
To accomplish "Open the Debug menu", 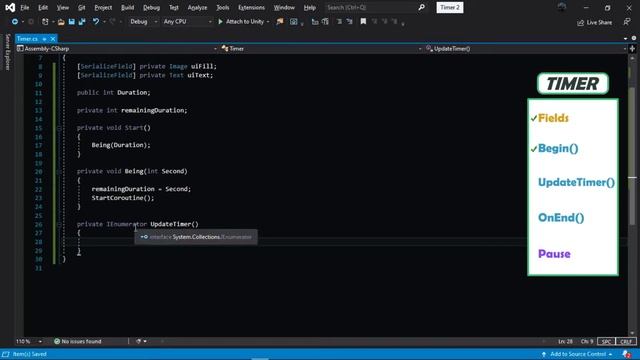I will click(x=151, y=7).
